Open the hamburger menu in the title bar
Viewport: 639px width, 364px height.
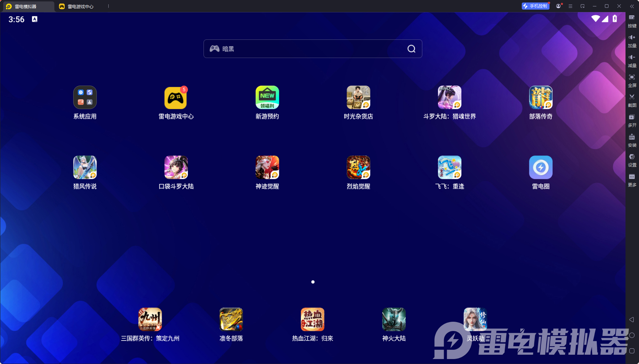(x=570, y=6)
